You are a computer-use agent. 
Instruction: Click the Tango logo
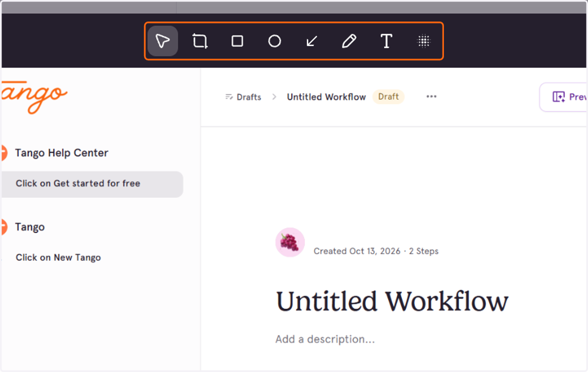[x=34, y=97]
